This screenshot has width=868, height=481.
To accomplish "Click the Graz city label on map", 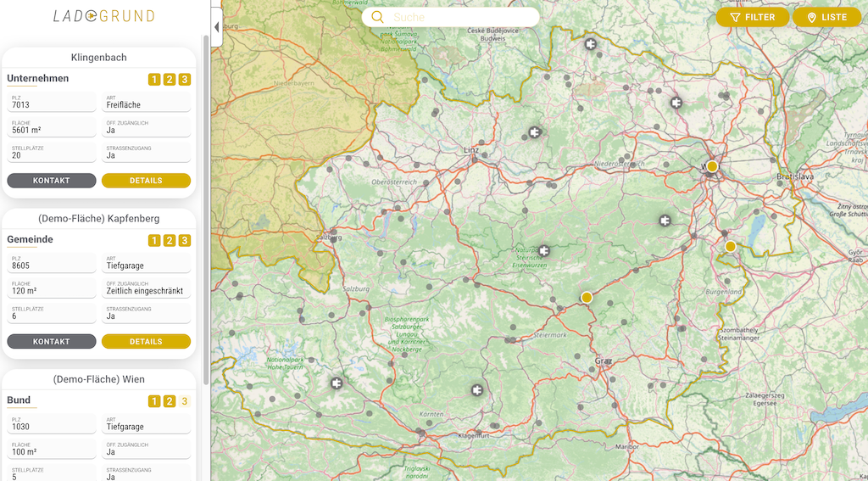I will click(x=604, y=361).
